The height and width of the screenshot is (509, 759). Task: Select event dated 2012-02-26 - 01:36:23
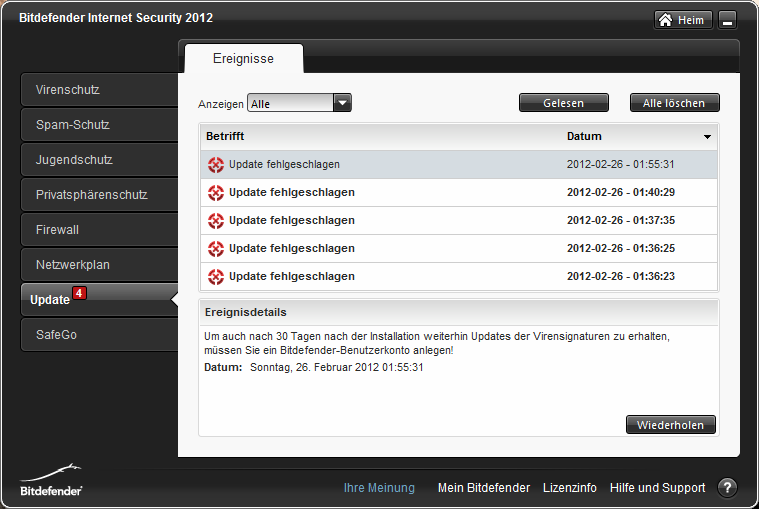459,277
